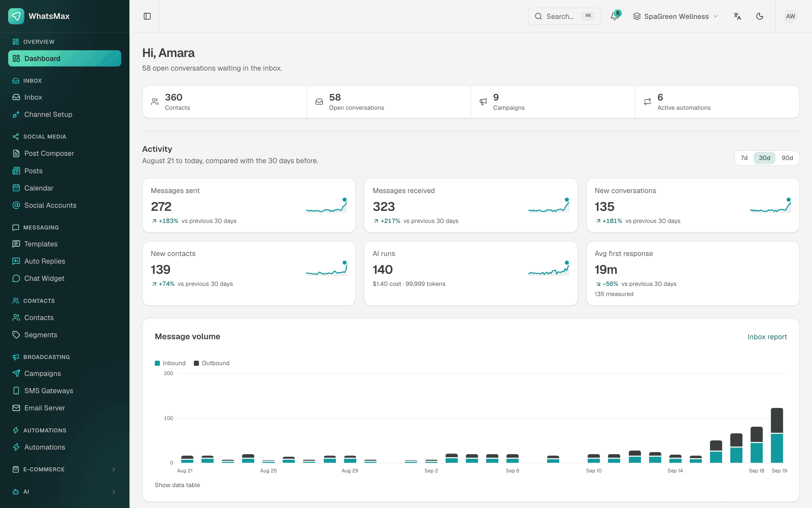The width and height of the screenshot is (812, 508).
Task: Click the Campaigns paper-plane icon in sidebar
Action: pos(16,373)
